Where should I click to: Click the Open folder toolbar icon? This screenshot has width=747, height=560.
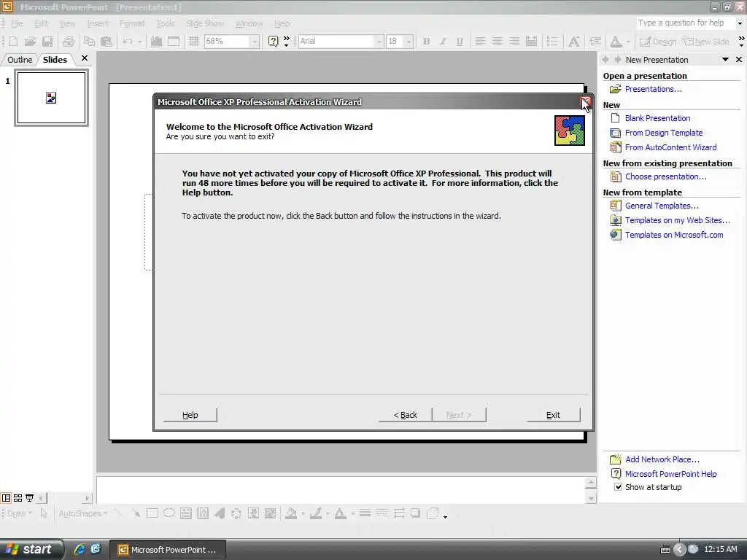pos(30,42)
